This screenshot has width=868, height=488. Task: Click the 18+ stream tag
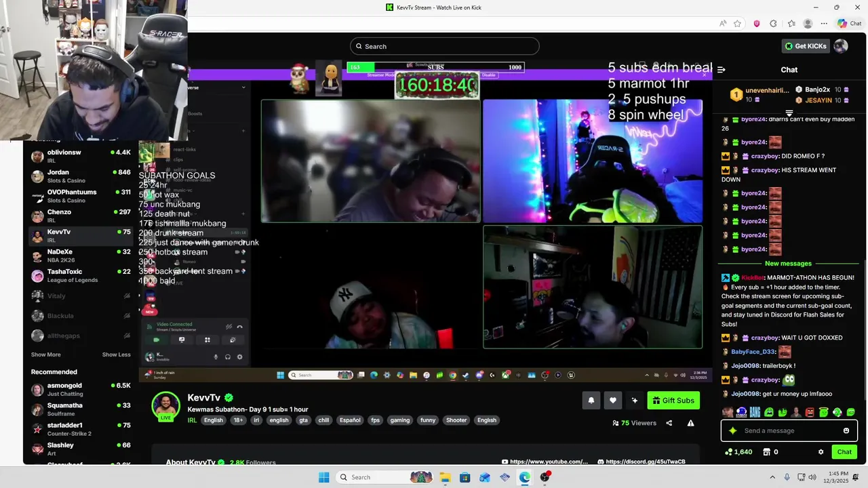[238, 420]
